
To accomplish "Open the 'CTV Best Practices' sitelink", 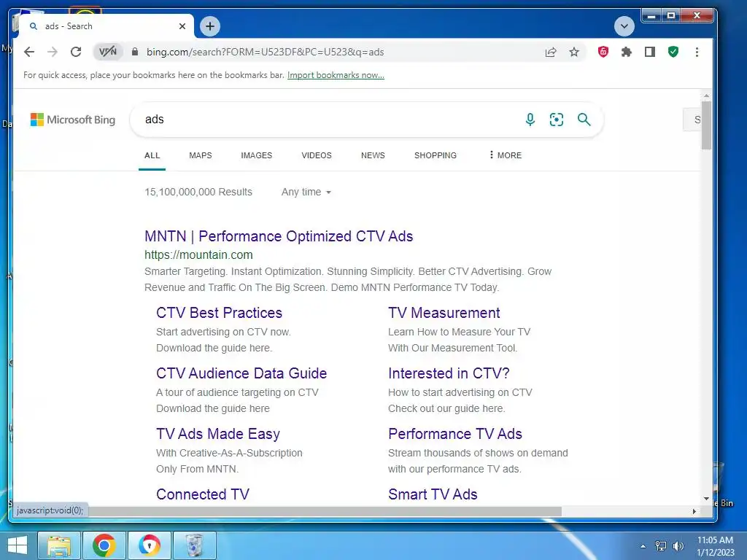I will (219, 313).
